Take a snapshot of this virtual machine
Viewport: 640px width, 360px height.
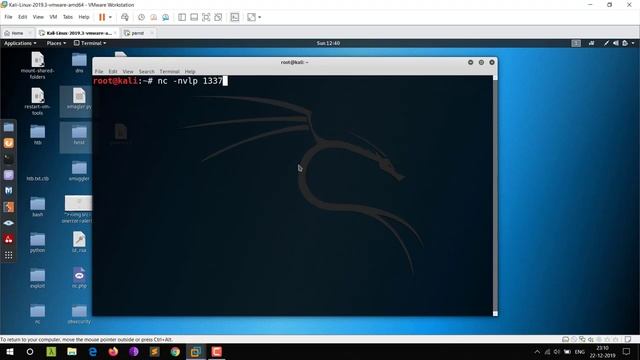pyautogui.click(x=141, y=17)
